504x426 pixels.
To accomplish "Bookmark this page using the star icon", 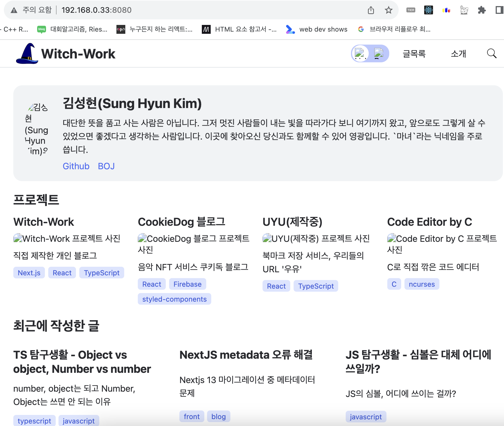I will [x=388, y=10].
